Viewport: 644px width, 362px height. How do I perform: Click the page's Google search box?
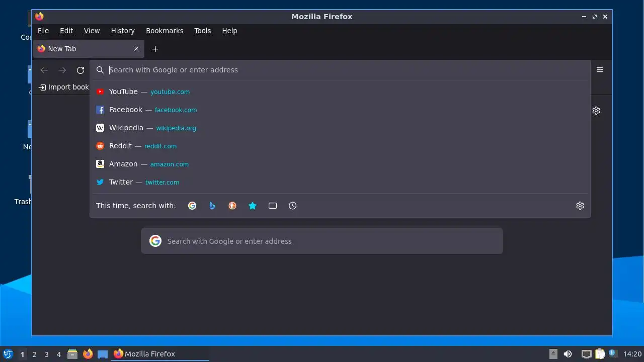pyautogui.click(x=322, y=241)
